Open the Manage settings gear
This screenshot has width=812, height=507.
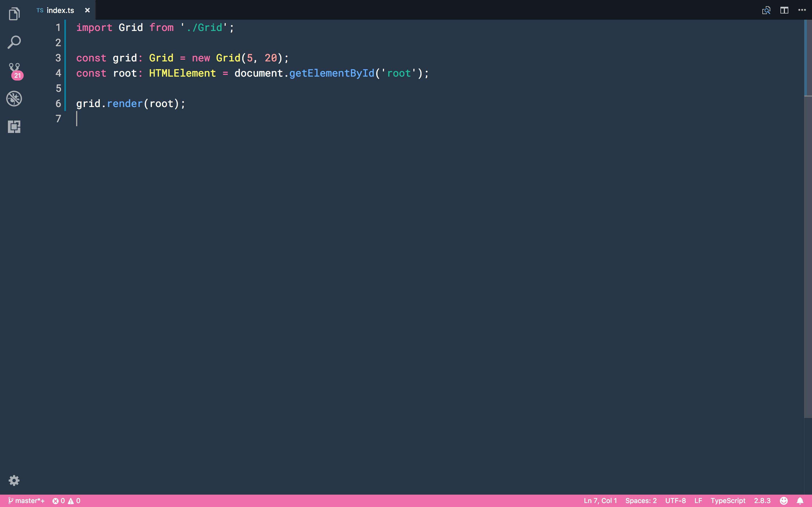click(14, 481)
